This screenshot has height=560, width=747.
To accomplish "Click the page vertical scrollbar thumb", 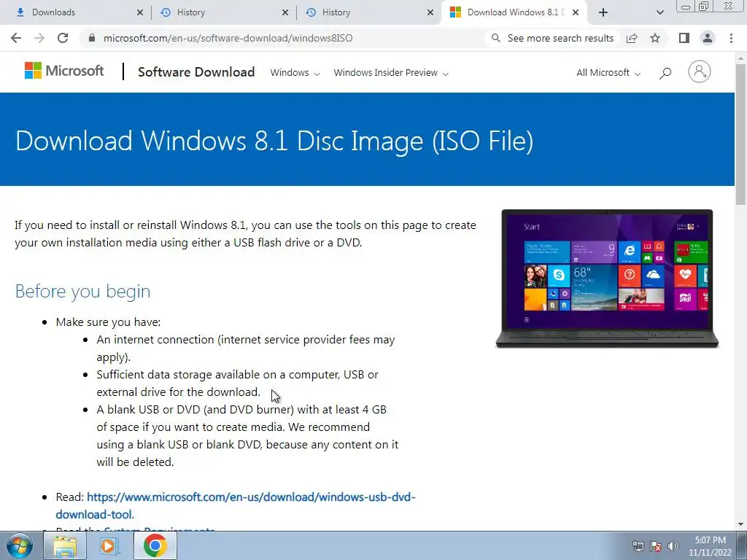I will [x=741, y=133].
